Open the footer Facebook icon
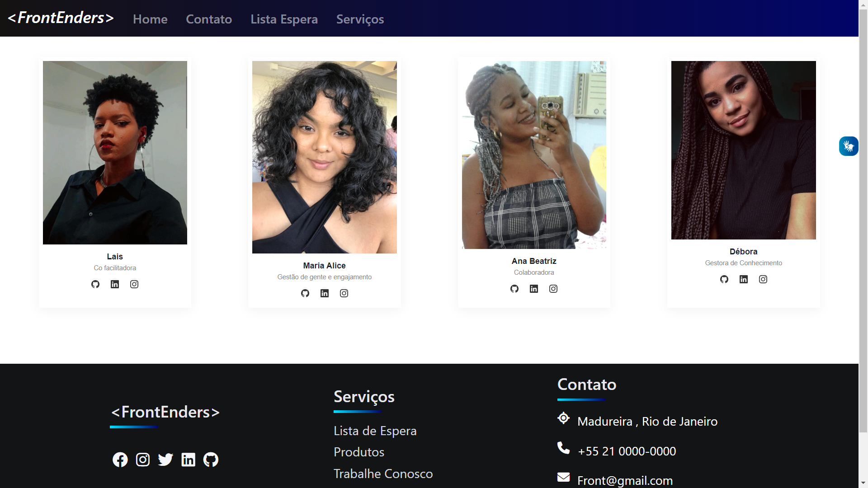This screenshot has width=868, height=488. click(x=120, y=460)
